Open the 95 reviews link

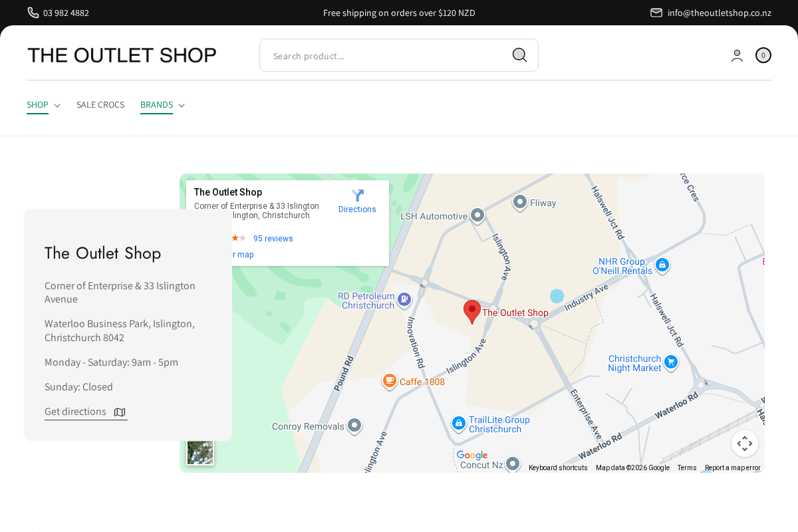(x=273, y=238)
